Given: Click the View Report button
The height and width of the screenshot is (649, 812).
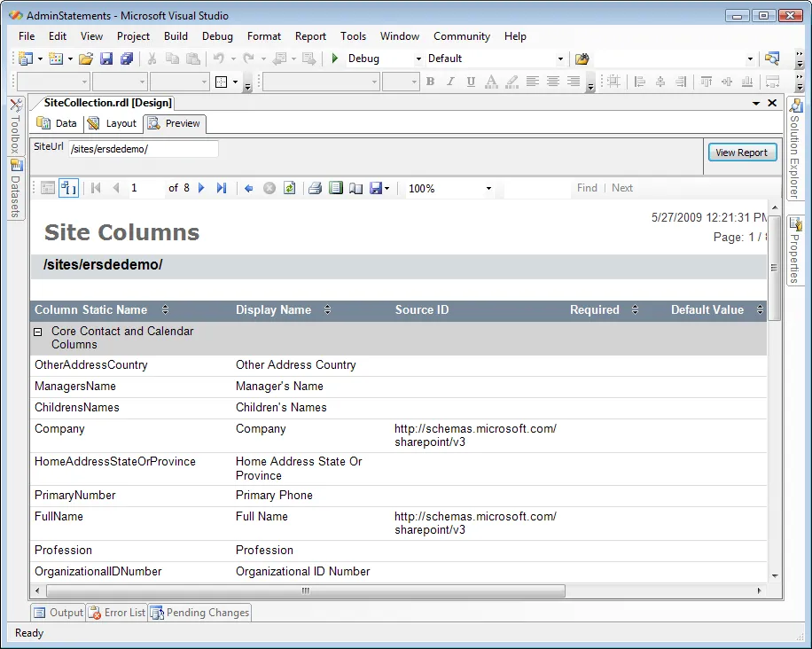Looking at the screenshot, I should pyautogui.click(x=742, y=152).
